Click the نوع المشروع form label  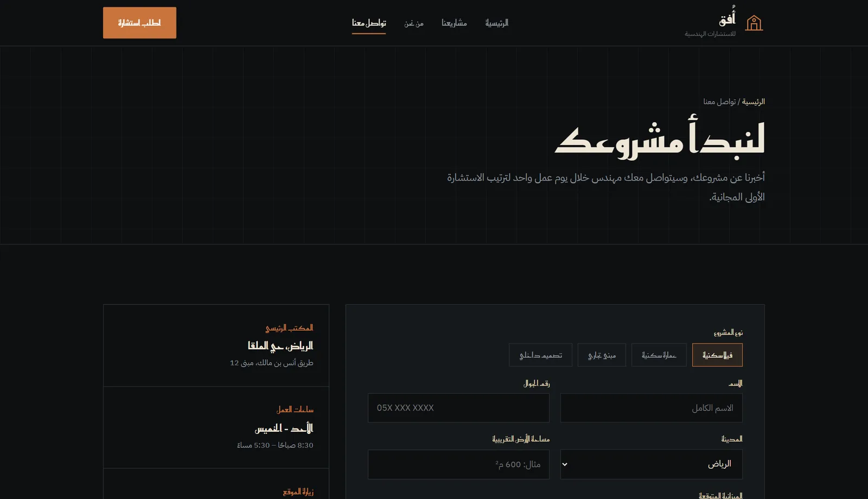pyautogui.click(x=728, y=332)
